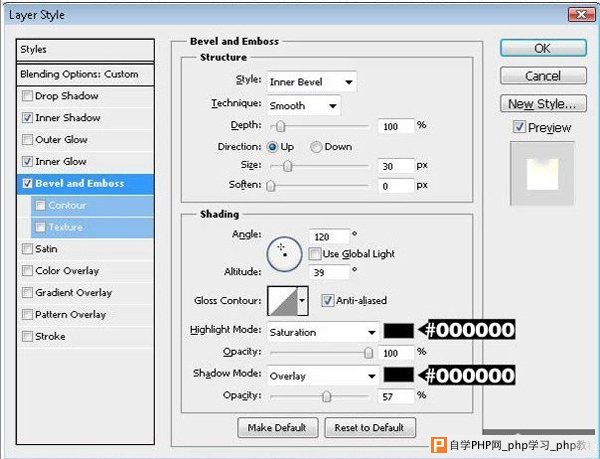The height and width of the screenshot is (459, 600).
Task: Click the Highlight Opacity value field
Action: pos(396,353)
